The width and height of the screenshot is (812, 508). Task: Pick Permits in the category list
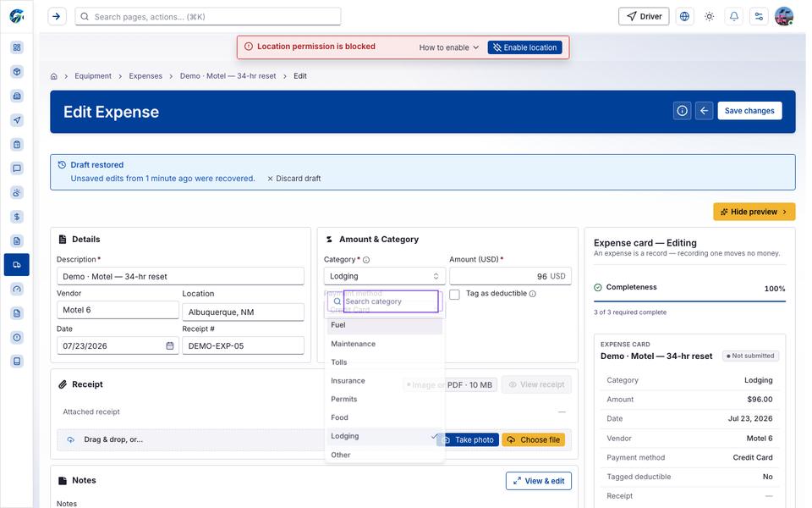click(385, 399)
